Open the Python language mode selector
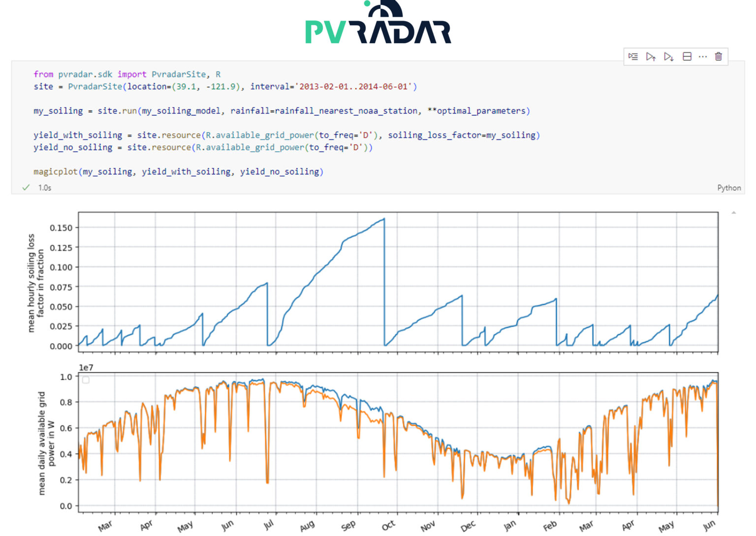The image size is (756, 536). pyautogui.click(x=730, y=188)
